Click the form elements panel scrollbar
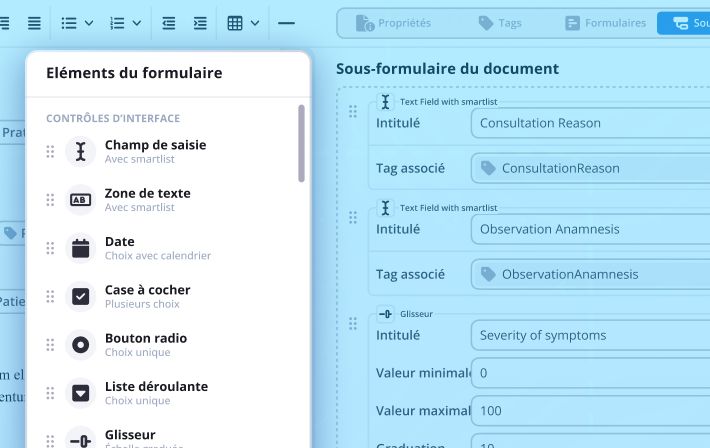This screenshot has height=448, width=710. point(302,143)
